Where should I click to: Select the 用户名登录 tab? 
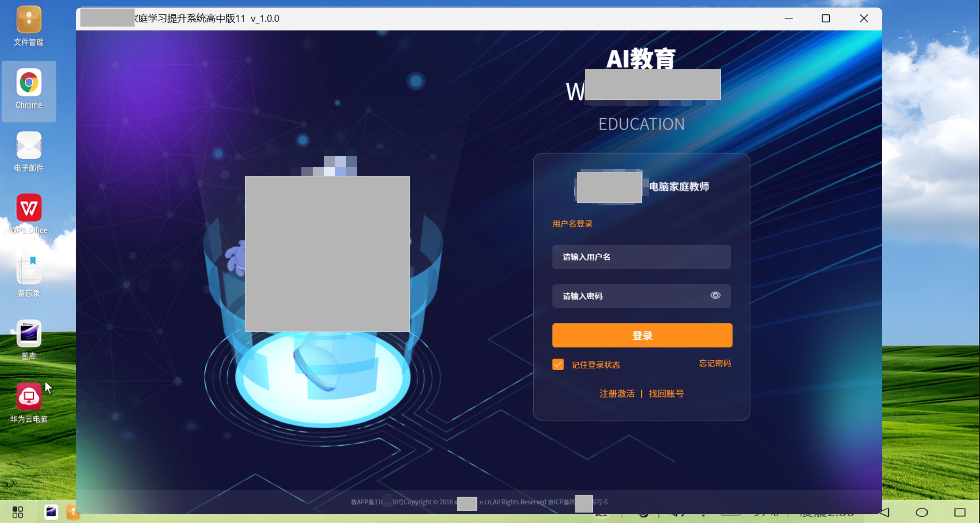[572, 224]
